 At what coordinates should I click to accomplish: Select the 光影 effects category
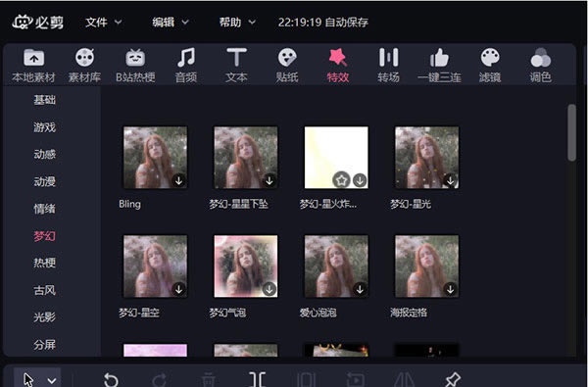tap(45, 317)
